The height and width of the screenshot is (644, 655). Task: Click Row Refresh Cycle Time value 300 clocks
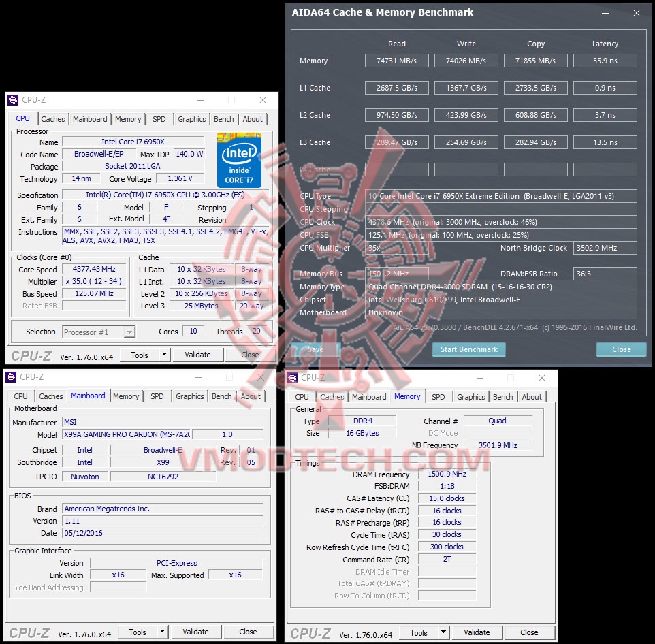[x=447, y=547]
